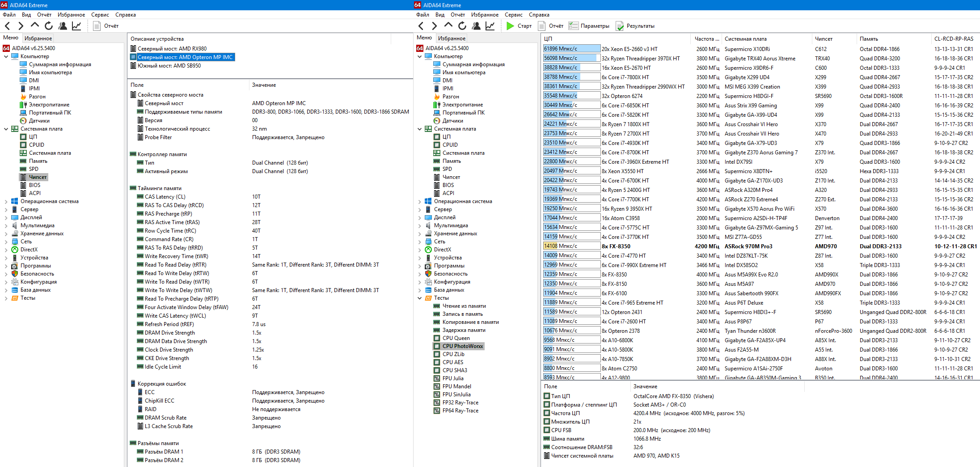The height and width of the screenshot is (467, 980).
Task: Select CPU ZLib benchmark
Action: coord(453,354)
